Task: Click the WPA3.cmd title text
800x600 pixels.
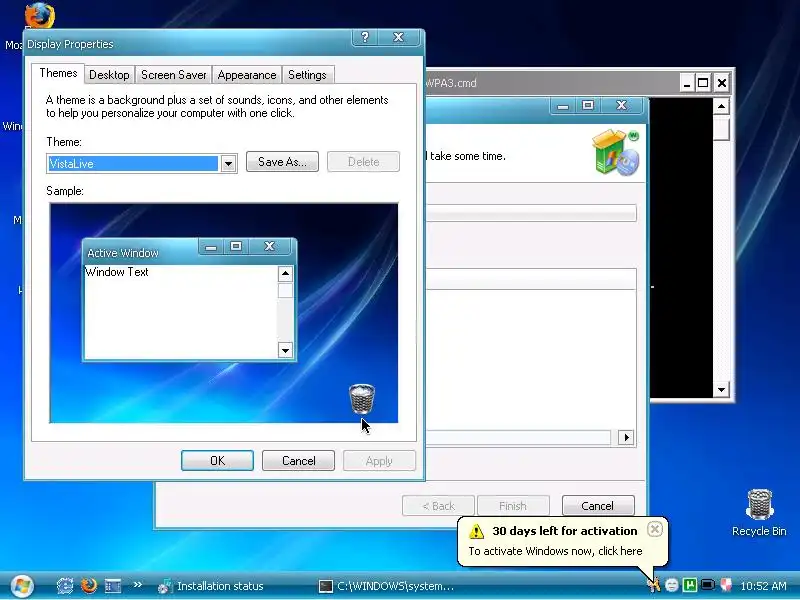Action: click(x=451, y=83)
